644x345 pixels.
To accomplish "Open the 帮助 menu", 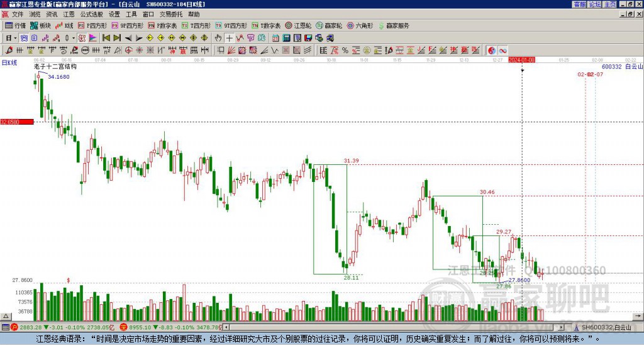I will tap(194, 14).
